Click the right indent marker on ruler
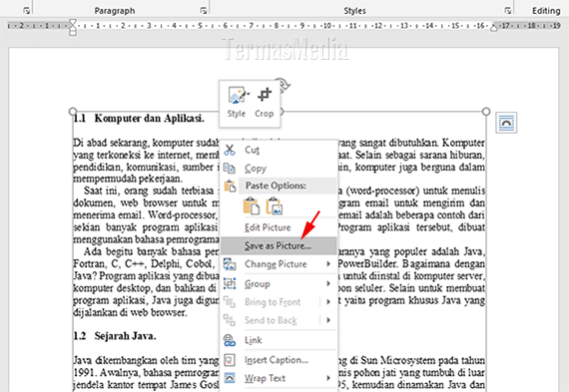This screenshot has height=392, width=569. point(493,28)
